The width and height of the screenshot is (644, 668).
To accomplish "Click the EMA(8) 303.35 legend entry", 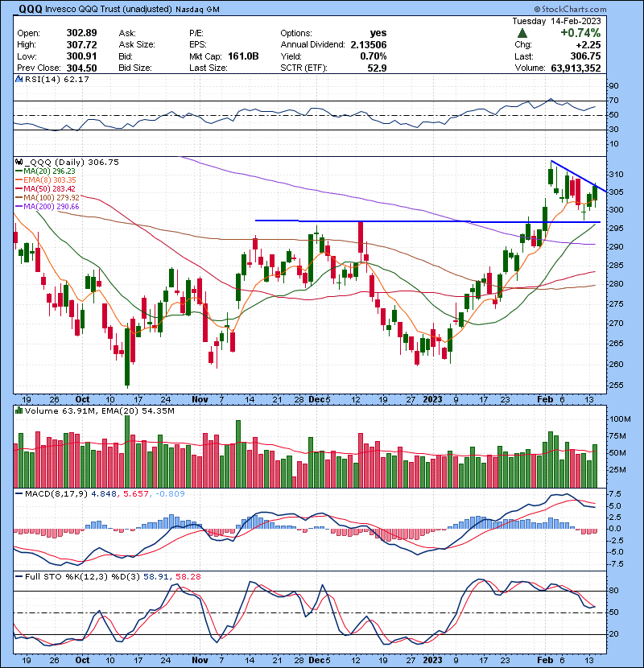I will pos(49,179).
